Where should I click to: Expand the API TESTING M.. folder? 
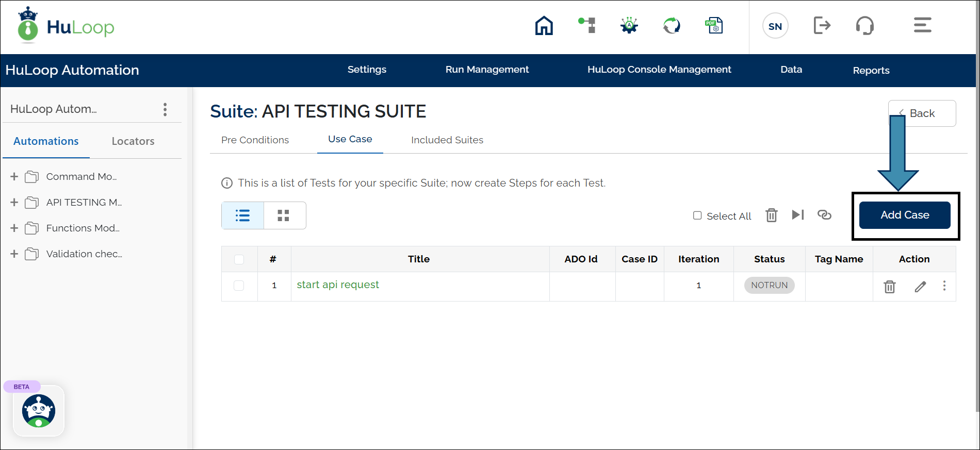14,203
